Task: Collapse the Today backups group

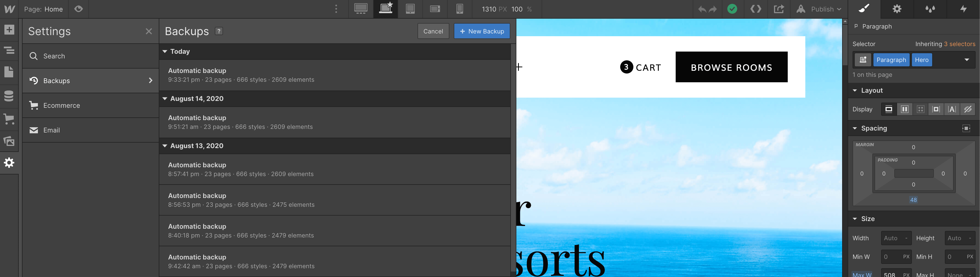Action: click(165, 52)
